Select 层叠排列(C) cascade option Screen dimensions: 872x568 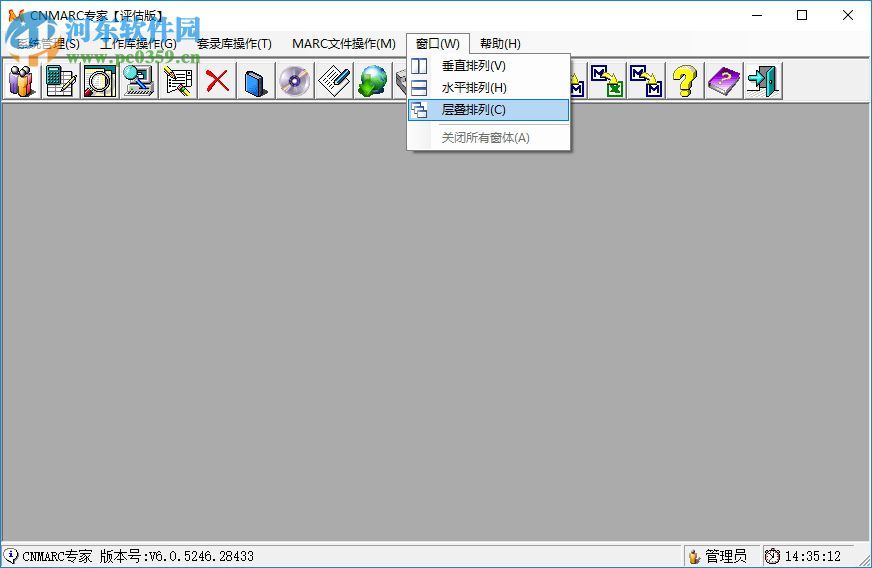coord(488,110)
